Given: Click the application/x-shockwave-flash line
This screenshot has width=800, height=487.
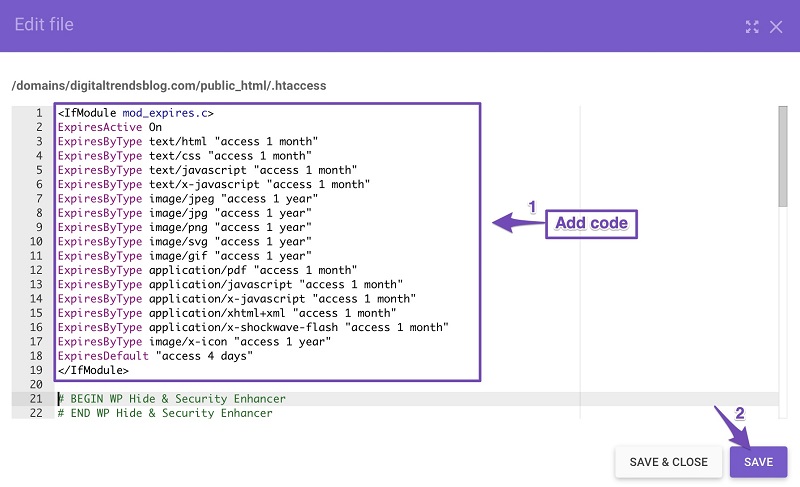Looking at the screenshot, I should coord(253,327).
